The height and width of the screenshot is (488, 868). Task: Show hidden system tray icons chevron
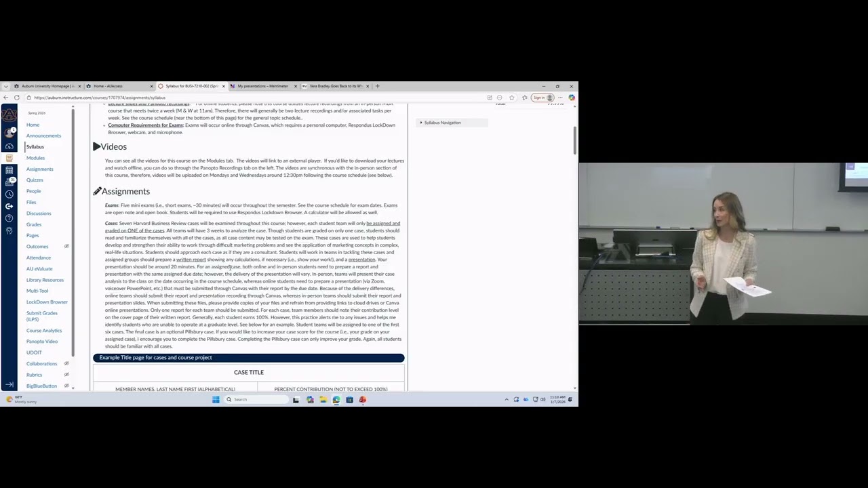click(507, 399)
